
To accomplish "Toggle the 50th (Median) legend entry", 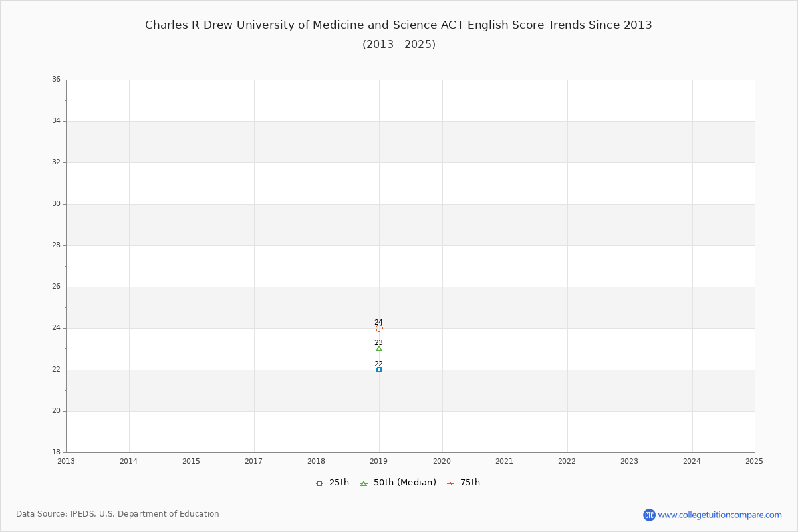I will (x=398, y=483).
